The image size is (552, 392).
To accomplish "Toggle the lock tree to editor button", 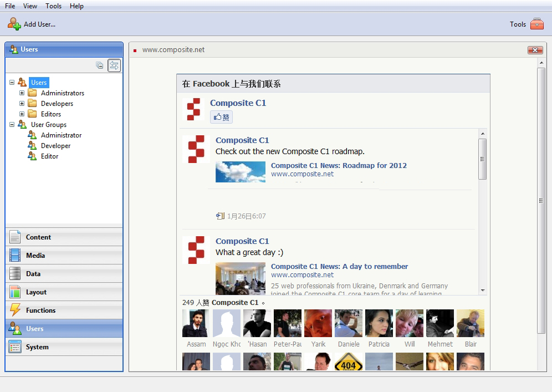I will 114,65.
